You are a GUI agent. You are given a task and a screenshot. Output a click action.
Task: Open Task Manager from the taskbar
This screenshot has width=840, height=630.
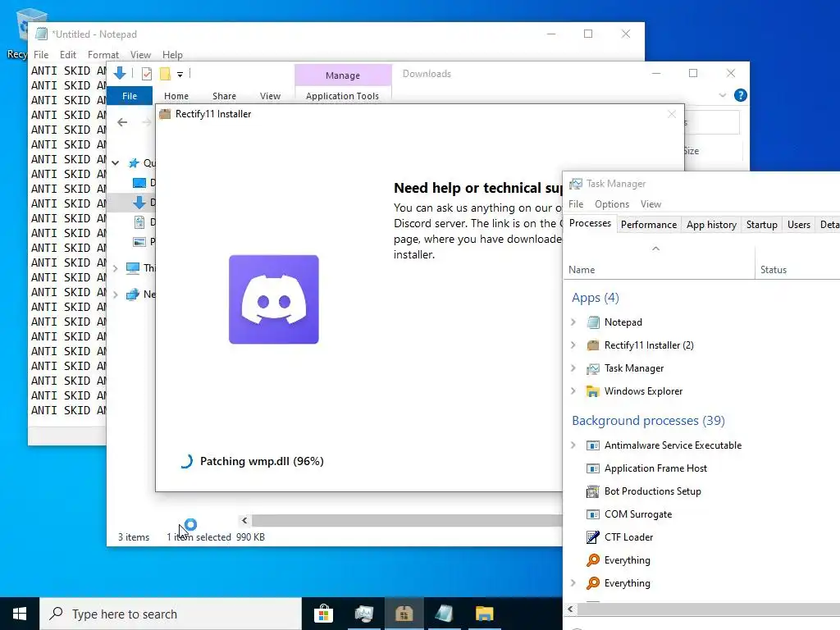[363, 614]
